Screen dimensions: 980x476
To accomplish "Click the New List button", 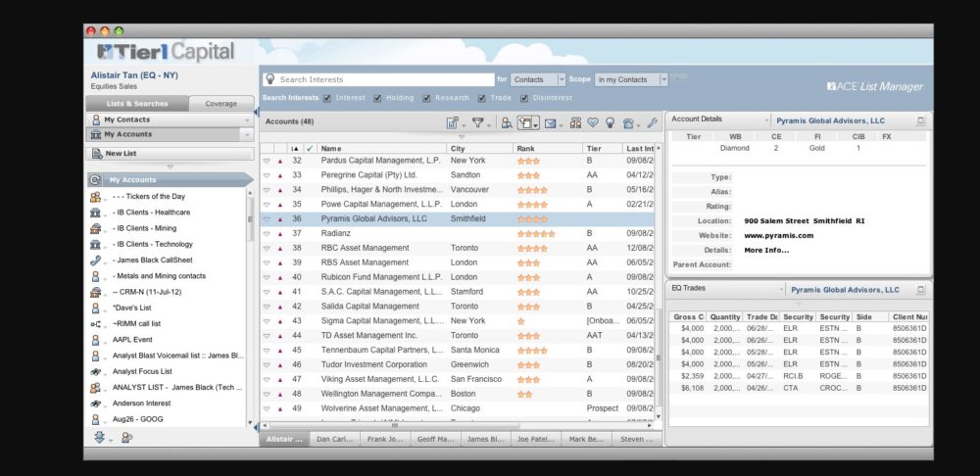I will click(x=170, y=154).
